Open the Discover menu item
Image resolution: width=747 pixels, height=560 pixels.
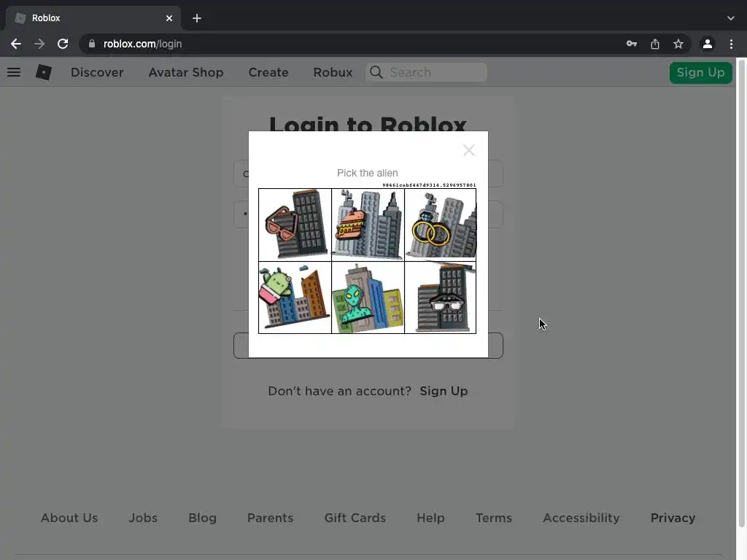[97, 72]
